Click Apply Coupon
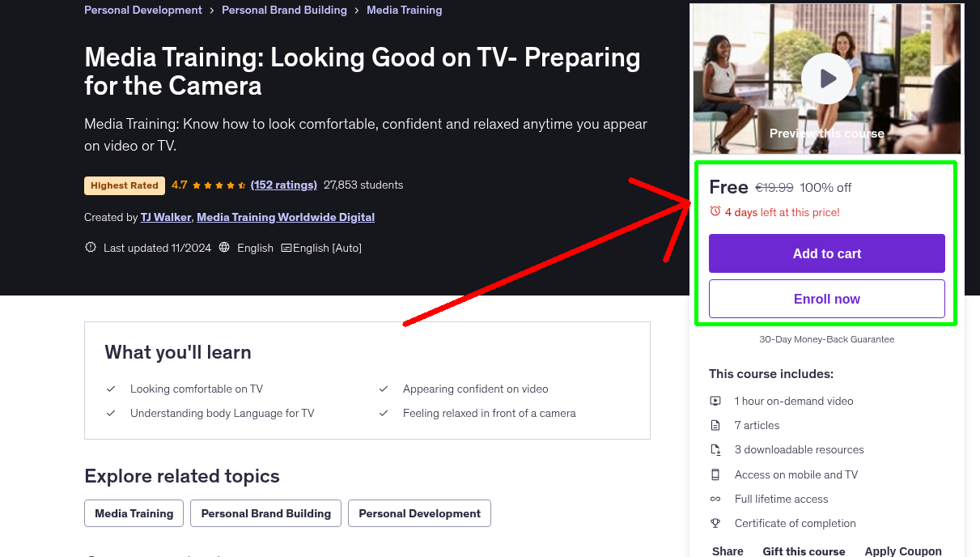980x557 pixels. [903, 551]
